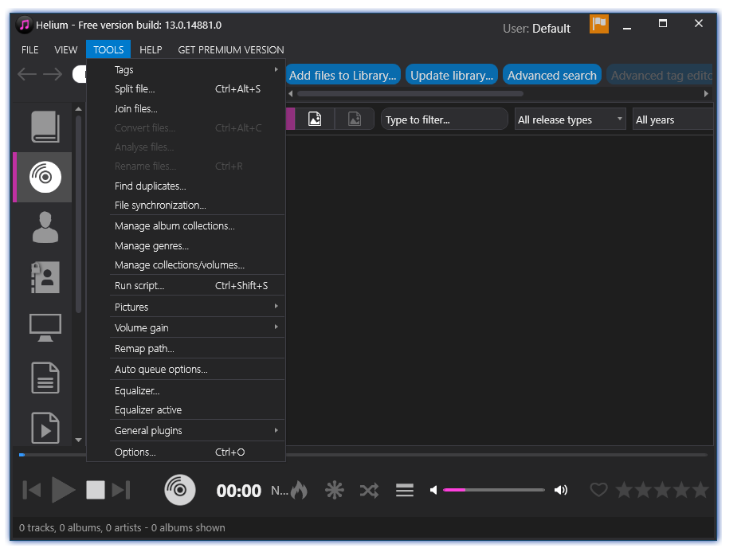The image size is (745, 560).
Task: Open the album view disc sidebar icon
Action: [x=45, y=178]
